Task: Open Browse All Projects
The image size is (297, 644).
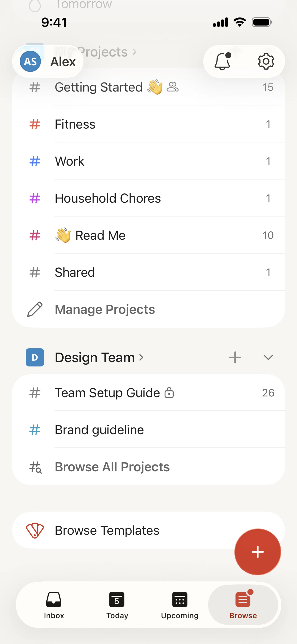Action: coord(112,467)
